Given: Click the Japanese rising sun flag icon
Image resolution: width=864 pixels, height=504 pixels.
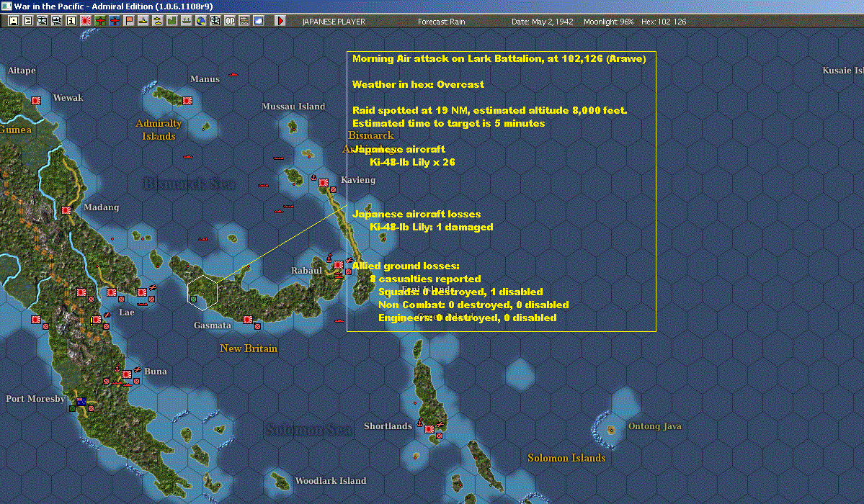Looking at the screenshot, I should point(86,21).
